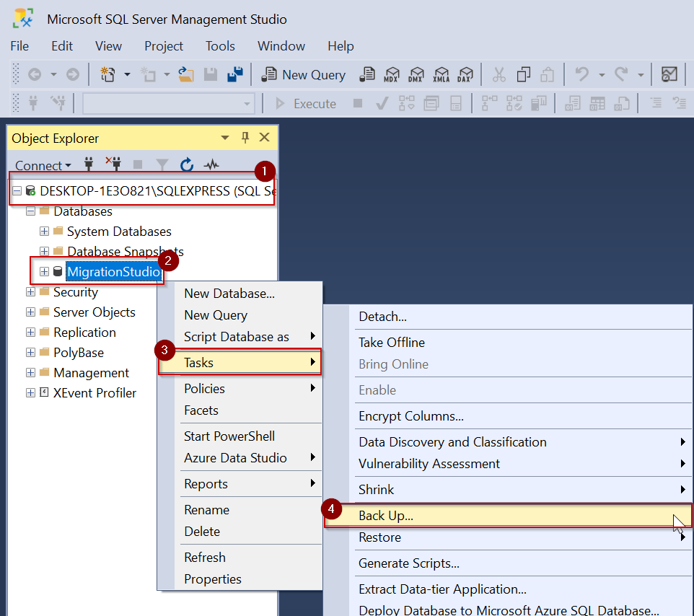
Task: Click the XMLA query icon
Action: click(441, 75)
